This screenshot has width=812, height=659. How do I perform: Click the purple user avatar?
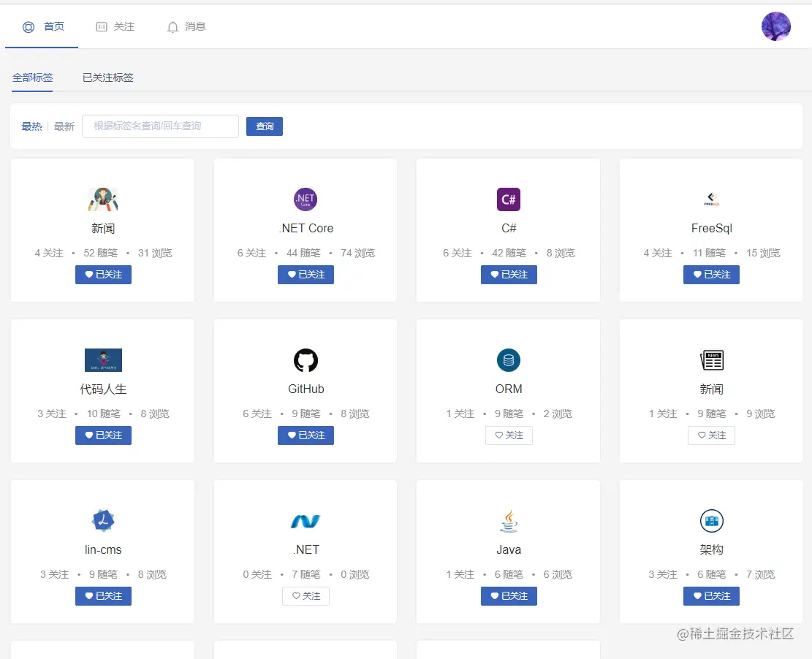775,26
